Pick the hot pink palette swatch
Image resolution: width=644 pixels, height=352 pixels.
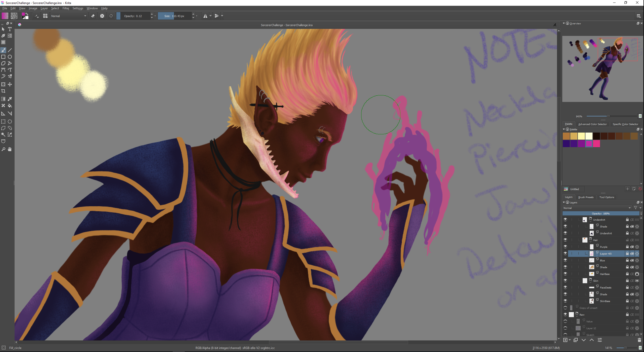[x=596, y=144]
